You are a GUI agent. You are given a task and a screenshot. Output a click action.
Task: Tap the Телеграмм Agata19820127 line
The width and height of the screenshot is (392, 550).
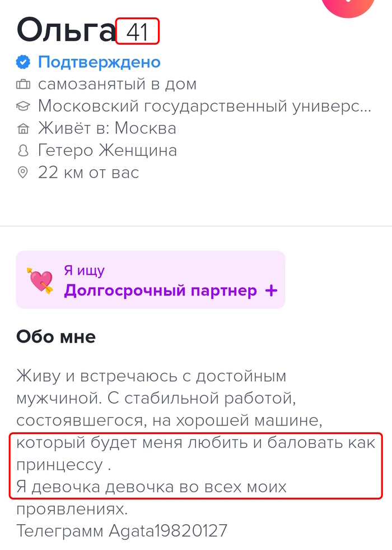122,530
